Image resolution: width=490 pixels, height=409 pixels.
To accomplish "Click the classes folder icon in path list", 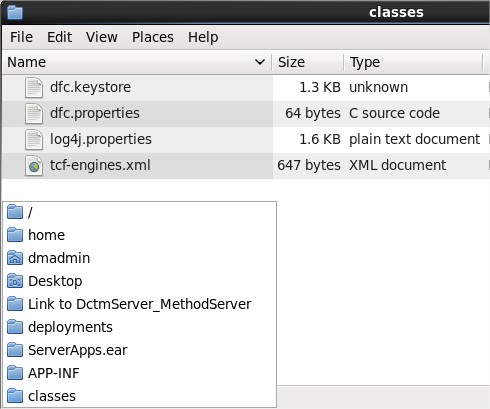I will pyautogui.click(x=15, y=396).
